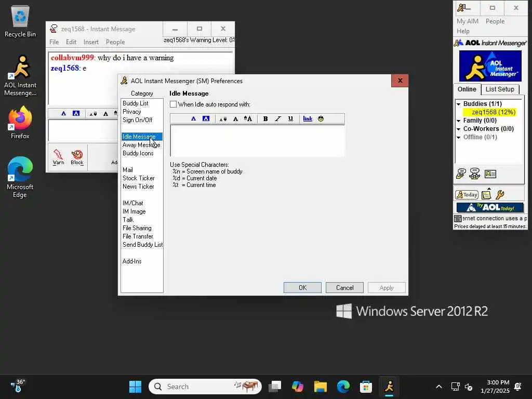
Task: Decrease font size in Idle Message toolbar
Action: point(223,119)
